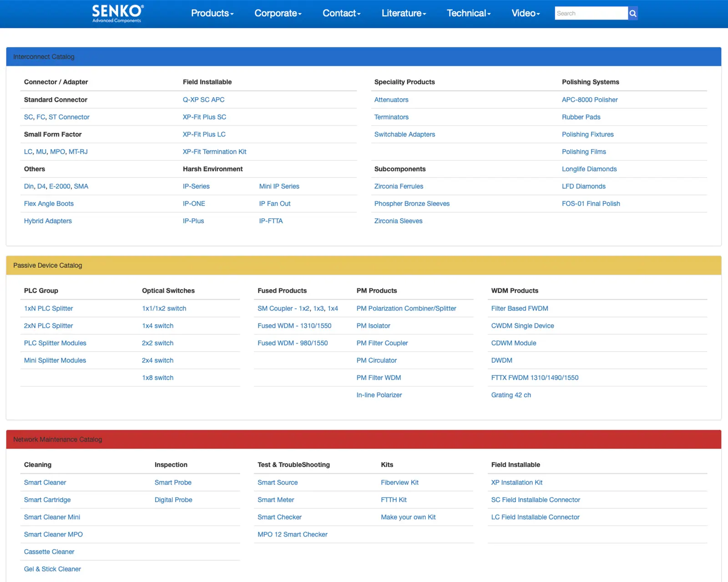Expand the Contact navigation menu

click(341, 13)
